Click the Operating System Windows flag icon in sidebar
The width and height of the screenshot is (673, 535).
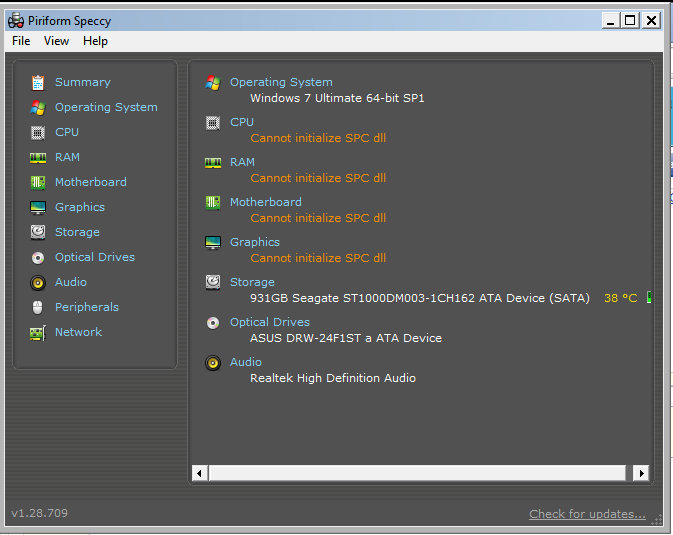point(38,107)
